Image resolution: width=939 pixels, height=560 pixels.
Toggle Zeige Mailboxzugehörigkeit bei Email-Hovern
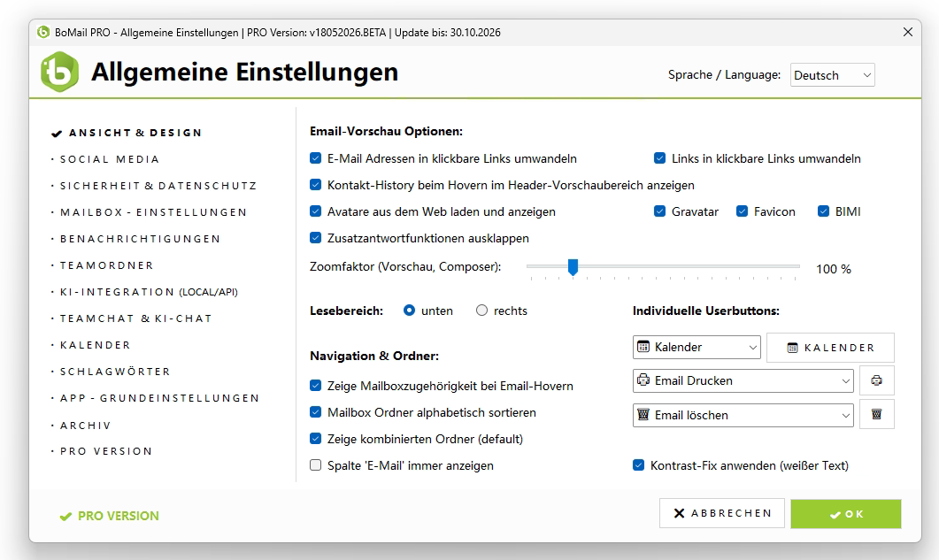(316, 386)
